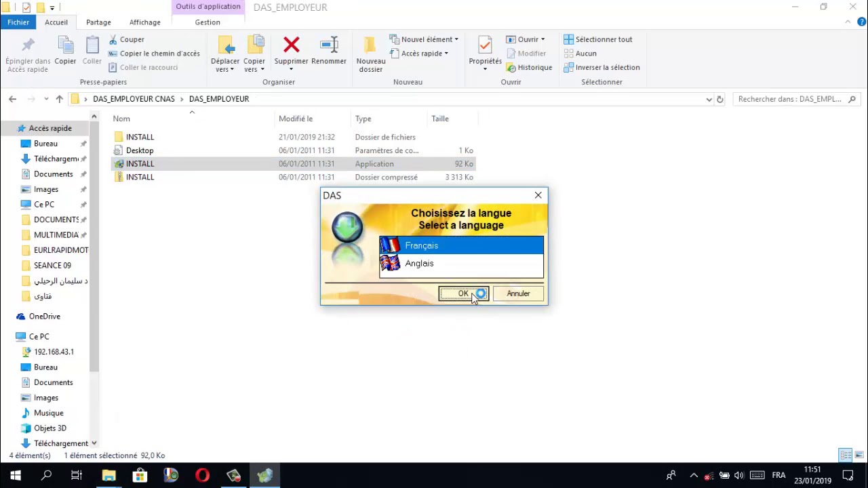Open Objets 3D in navigation pane
This screenshot has height=488, width=868.
pyautogui.click(x=50, y=428)
